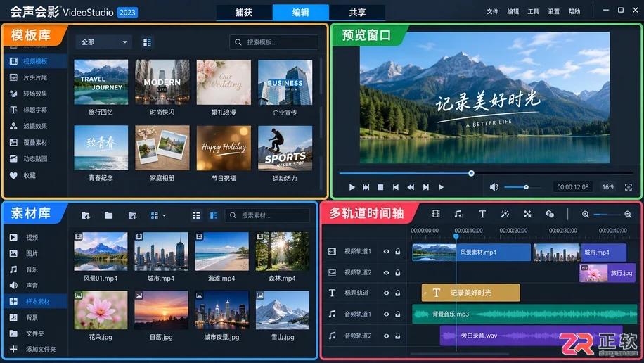The image size is (644, 363).
Task: Adjust timeline zoom slider
Action: pyautogui.click(x=607, y=214)
